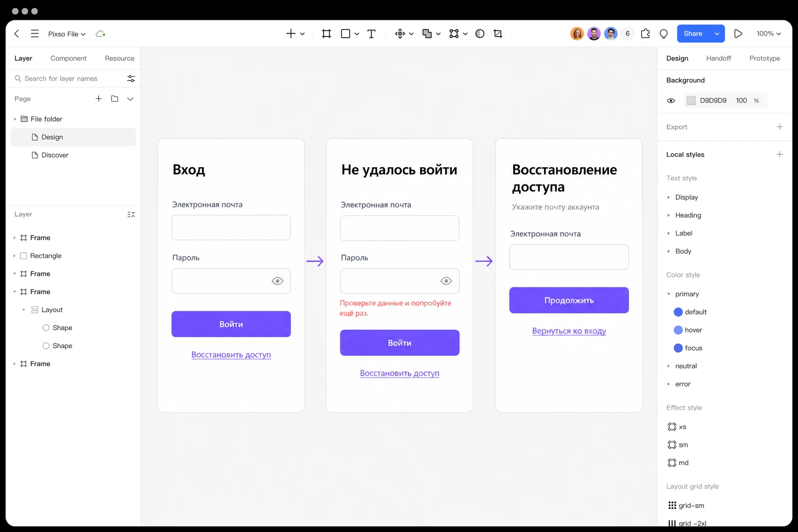
Task: Open the Pixso File name dropdown
Action: click(66, 34)
